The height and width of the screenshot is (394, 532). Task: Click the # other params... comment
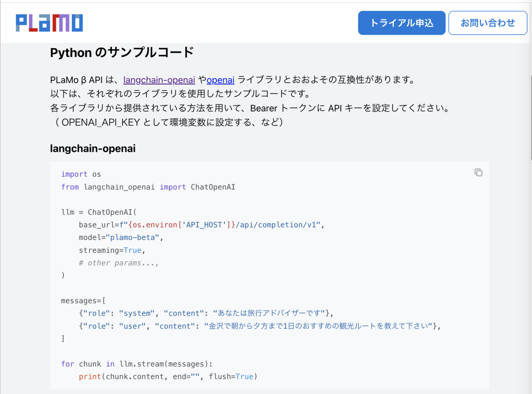[x=119, y=263]
